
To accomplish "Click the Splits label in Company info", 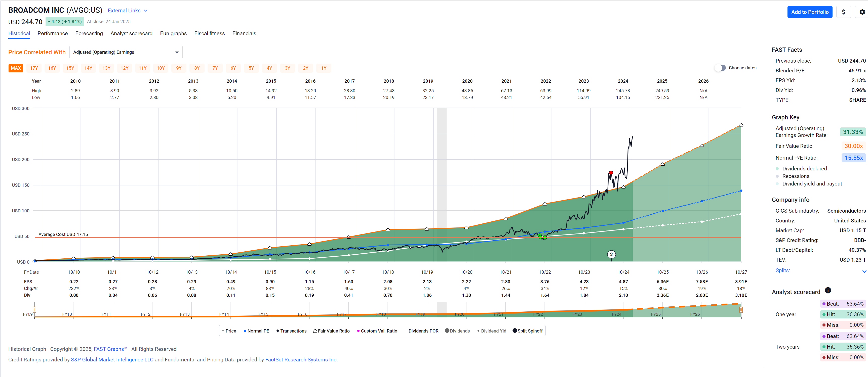I will (x=782, y=270).
